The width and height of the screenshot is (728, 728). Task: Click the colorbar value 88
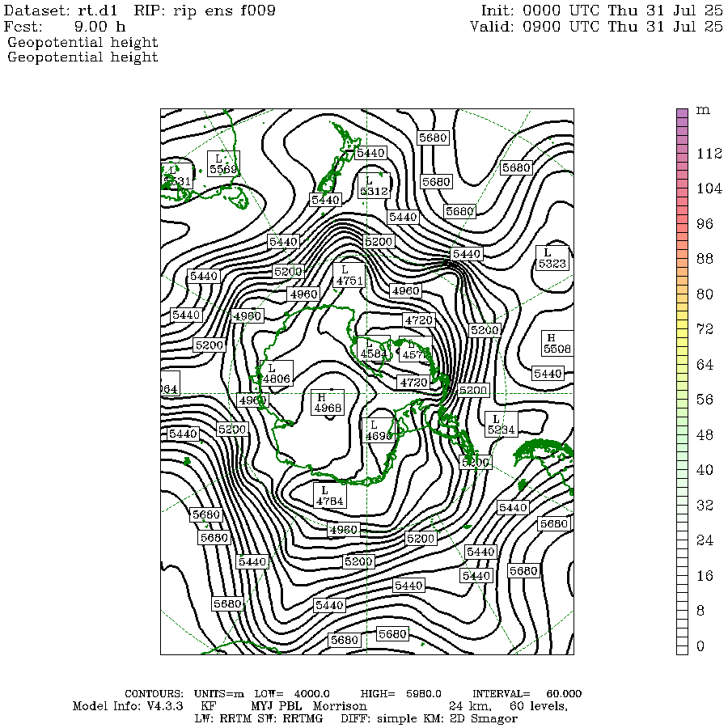tap(705, 259)
